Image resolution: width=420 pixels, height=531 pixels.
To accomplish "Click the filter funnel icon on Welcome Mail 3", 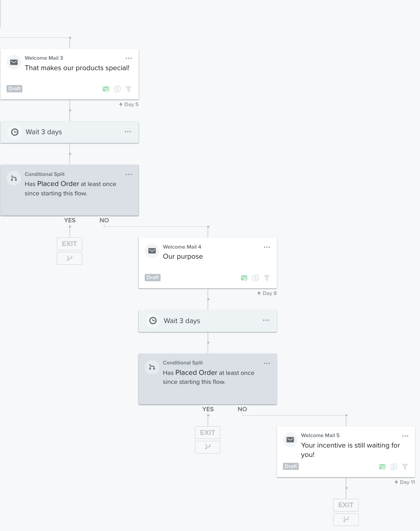I will (128, 89).
